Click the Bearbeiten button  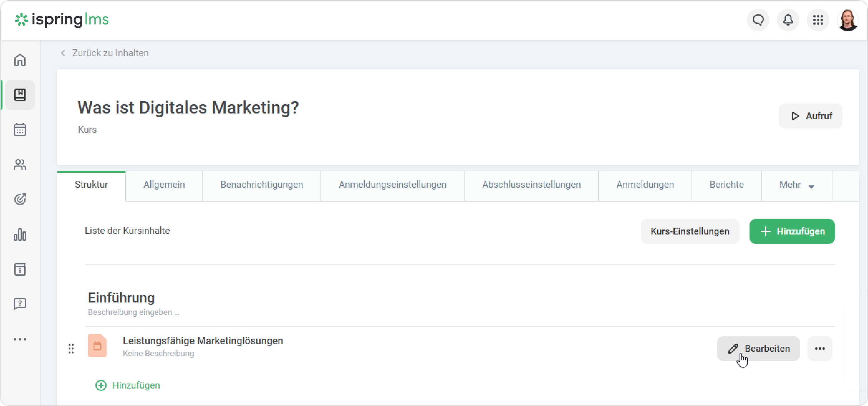pos(758,349)
